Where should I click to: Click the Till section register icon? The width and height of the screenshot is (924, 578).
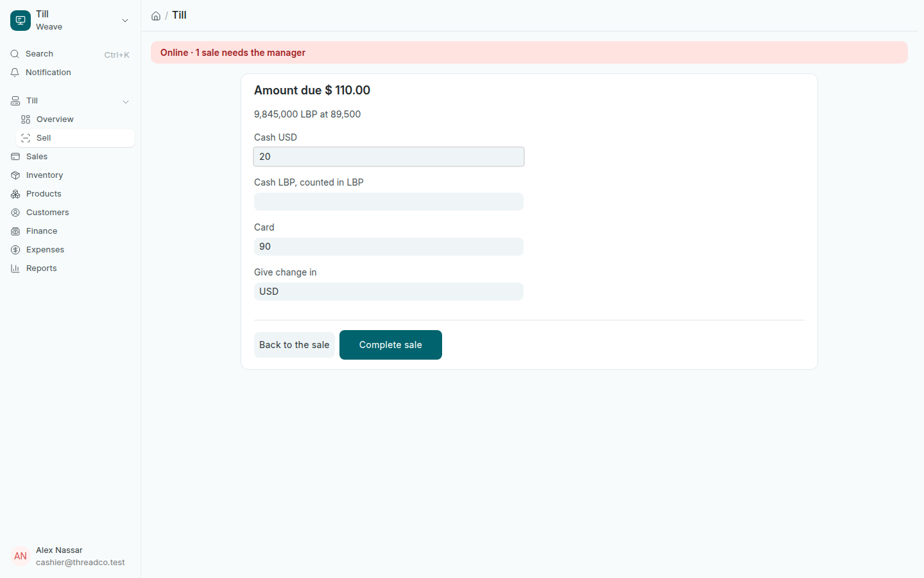(x=15, y=101)
